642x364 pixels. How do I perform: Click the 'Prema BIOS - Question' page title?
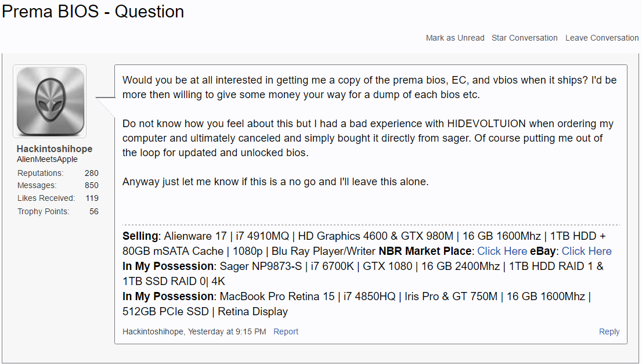point(93,12)
